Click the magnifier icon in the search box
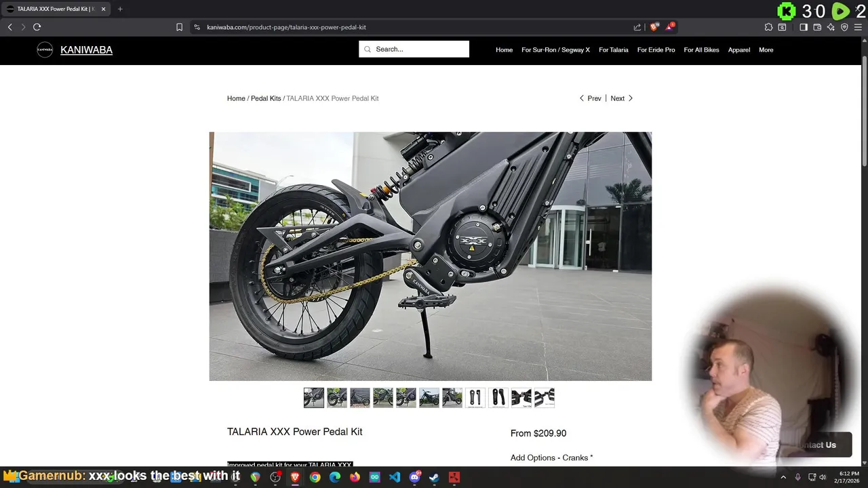The width and height of the screenshot is (868, 488). click(x=368, y=49)
